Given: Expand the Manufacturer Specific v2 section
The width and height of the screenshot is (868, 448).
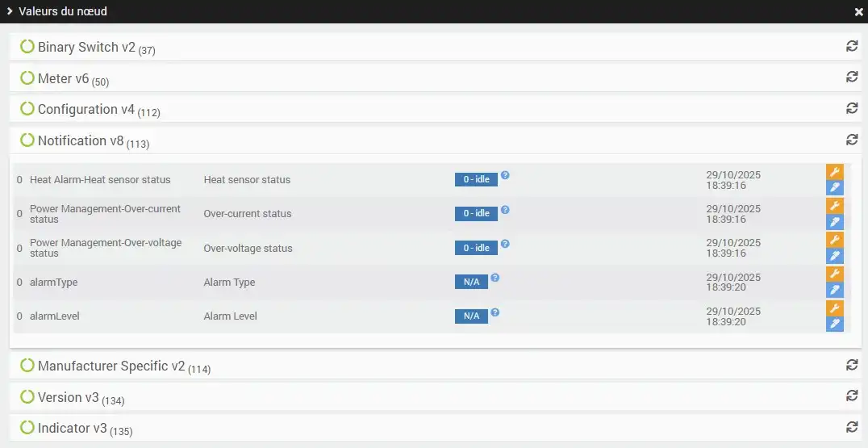Looking at the screenshot, I should tap(111, 366).
